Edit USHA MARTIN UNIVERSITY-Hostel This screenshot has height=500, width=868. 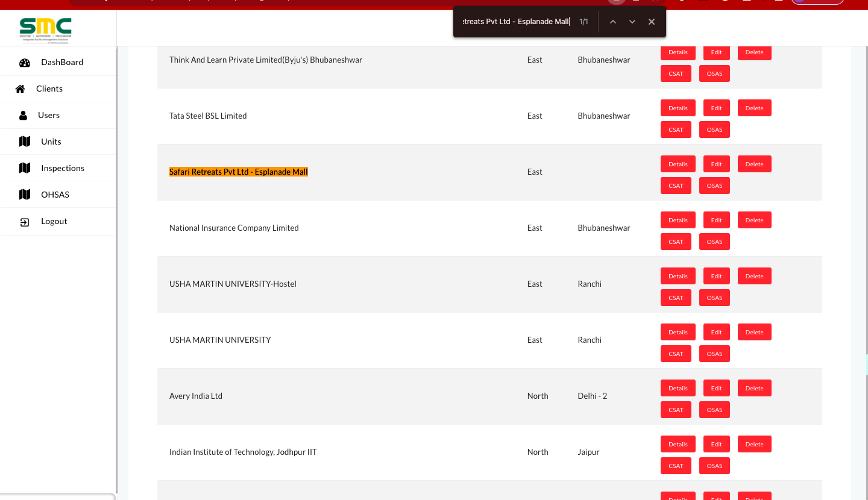[x=716, y=277]
